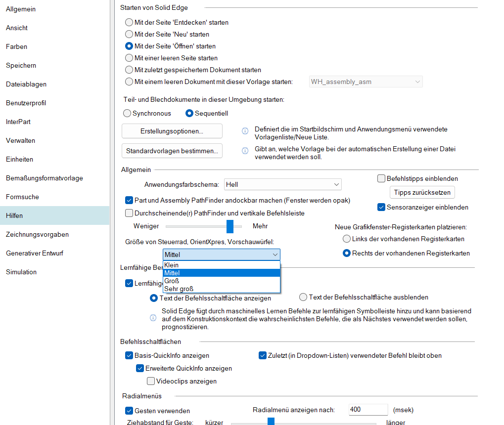Switch to InterPart options page
The image size is (504, 425).
(x=54, y=122)
